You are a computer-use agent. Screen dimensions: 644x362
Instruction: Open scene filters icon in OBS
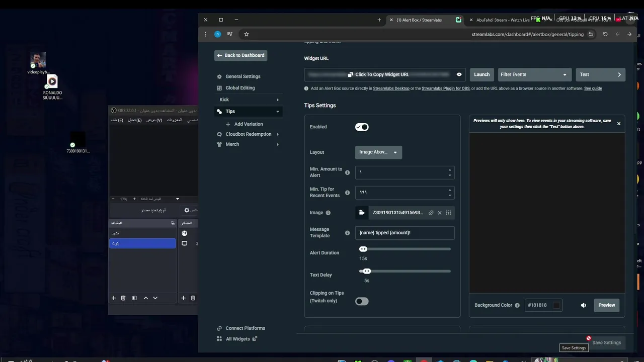(134, 298)
